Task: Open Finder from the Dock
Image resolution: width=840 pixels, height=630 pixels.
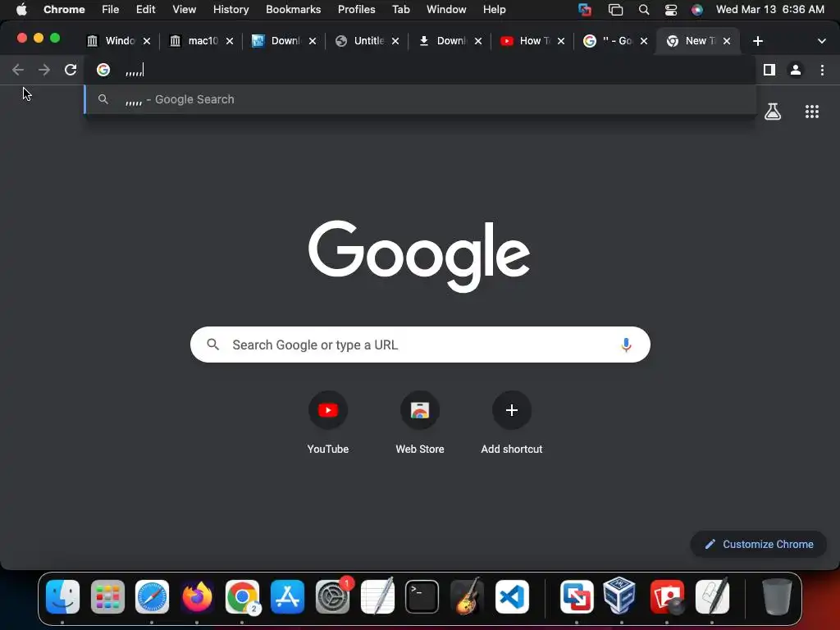Action: click(62, 596)
